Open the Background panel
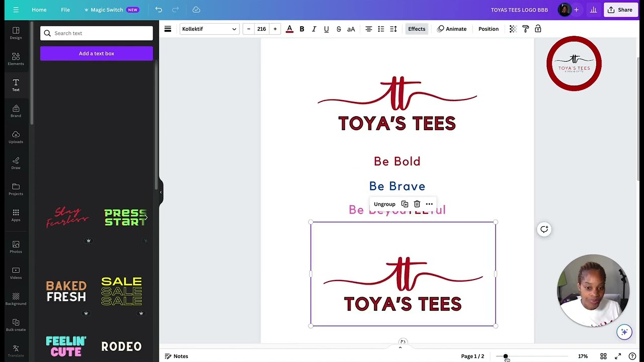 click(16, 299)
